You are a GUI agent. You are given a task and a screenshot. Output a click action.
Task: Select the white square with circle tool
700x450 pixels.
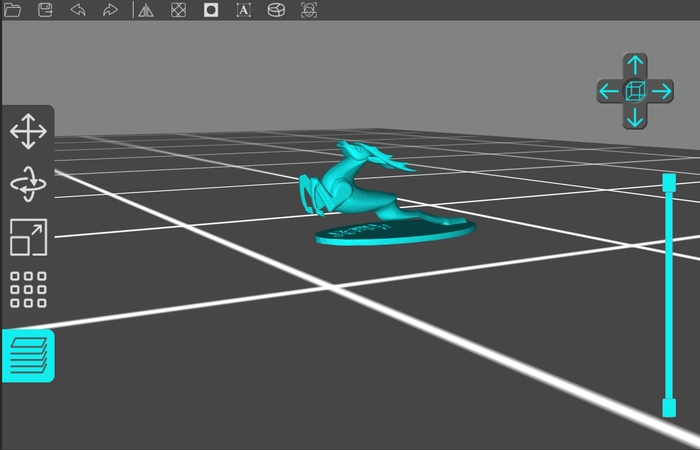click(211, 10)
